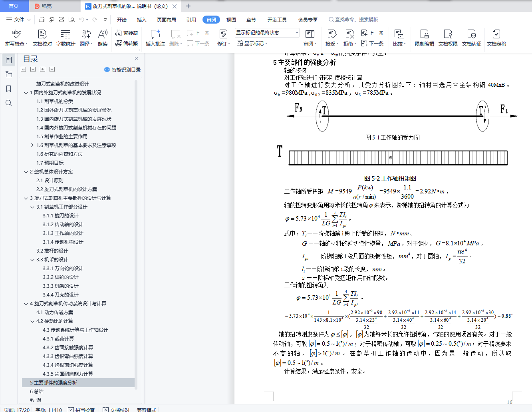The height and width of the screenshot is (412, 532).
Task: Click the outline pane vertical scrollbar
Action: click(136, 235)
